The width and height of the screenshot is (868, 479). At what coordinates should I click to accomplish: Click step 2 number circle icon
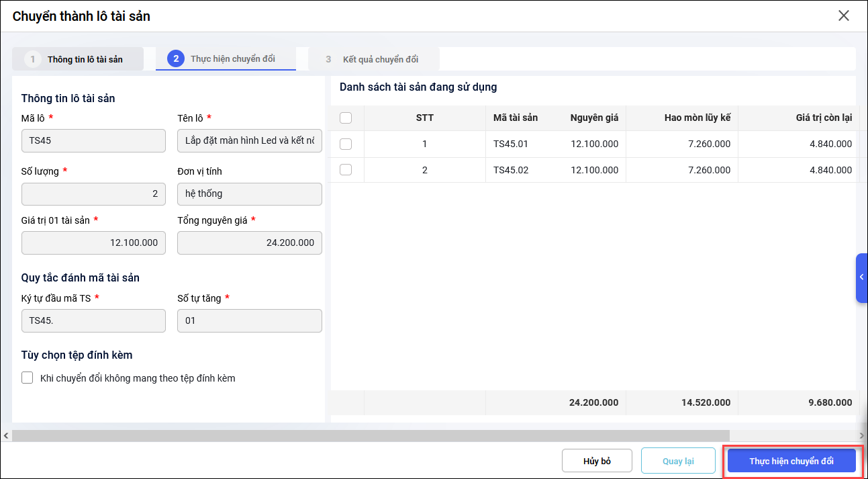176,59
